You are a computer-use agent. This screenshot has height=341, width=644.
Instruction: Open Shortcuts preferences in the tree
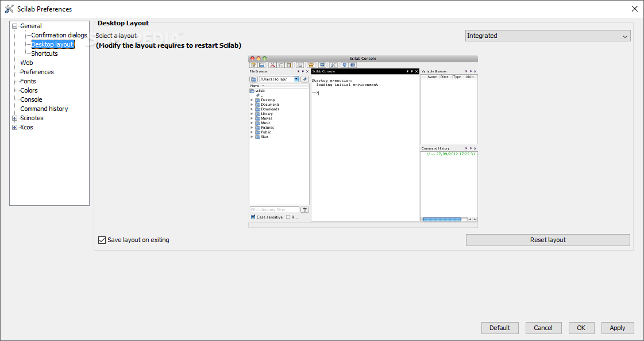(x=44, y=53)
